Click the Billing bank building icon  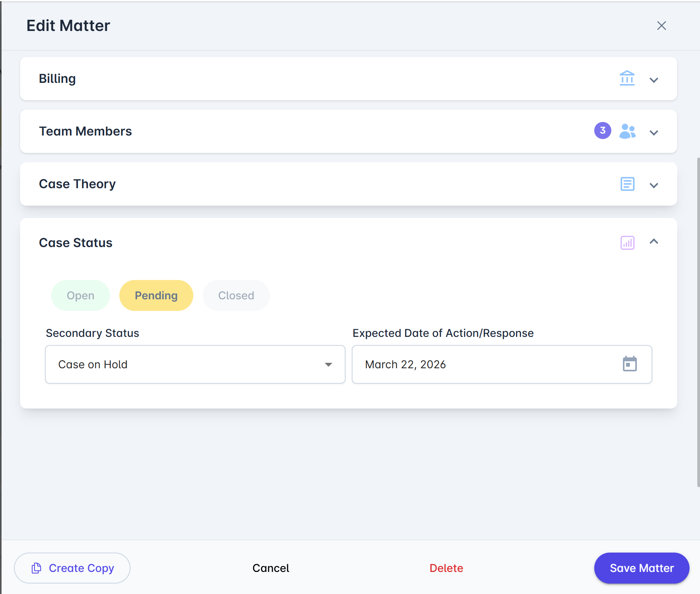pos(627,79)
